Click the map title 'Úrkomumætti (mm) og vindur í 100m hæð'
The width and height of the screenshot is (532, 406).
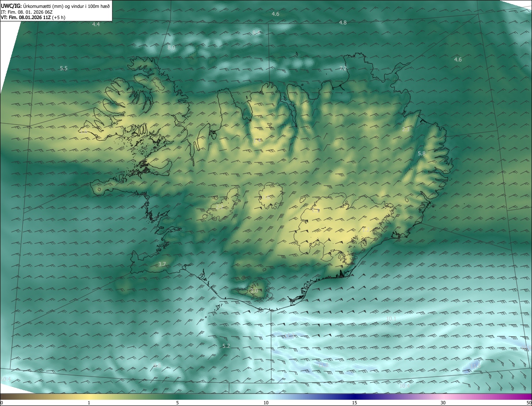coord(66,5)
